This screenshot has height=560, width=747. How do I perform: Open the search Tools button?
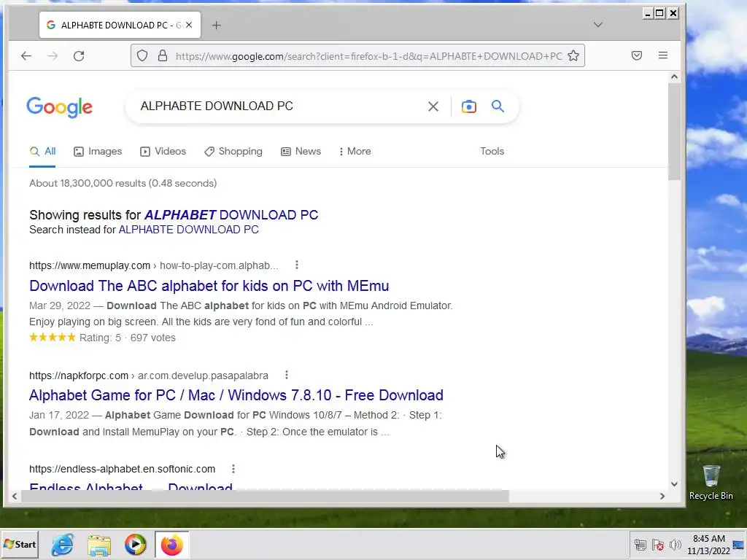click(x=492, y=152)
